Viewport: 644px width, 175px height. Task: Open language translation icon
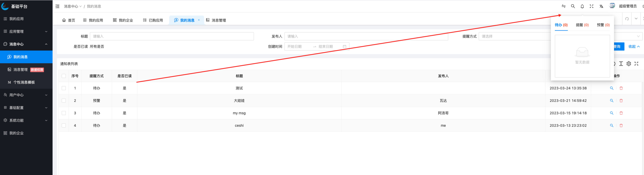(601, 6)
